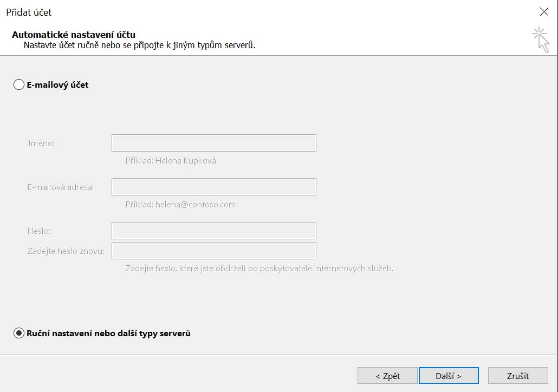The height and width of the screenshot is (392, 558).
Task: Focus the E-mailová adresa text box
Action: tap(213, 187)
